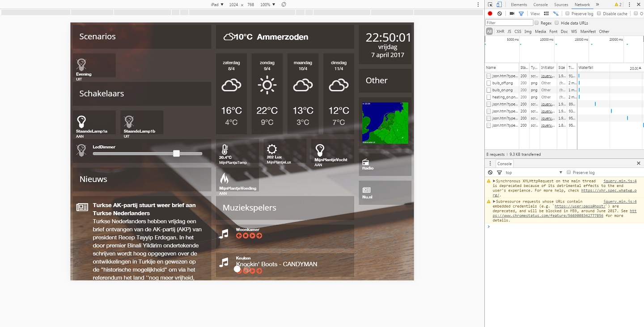Clear the network log
This screenshot has width=644, height=327.
500,14
